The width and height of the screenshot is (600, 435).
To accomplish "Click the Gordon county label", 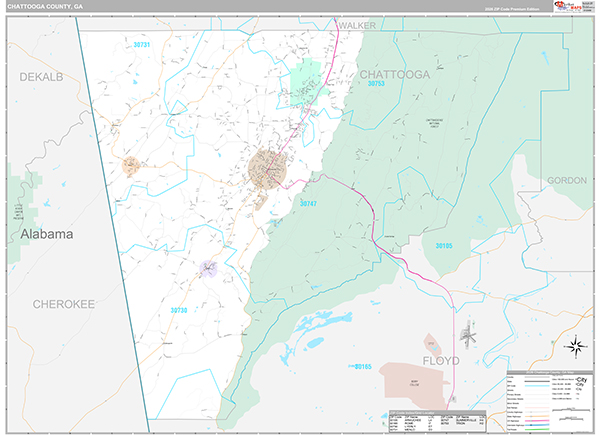I will [564, 180].
